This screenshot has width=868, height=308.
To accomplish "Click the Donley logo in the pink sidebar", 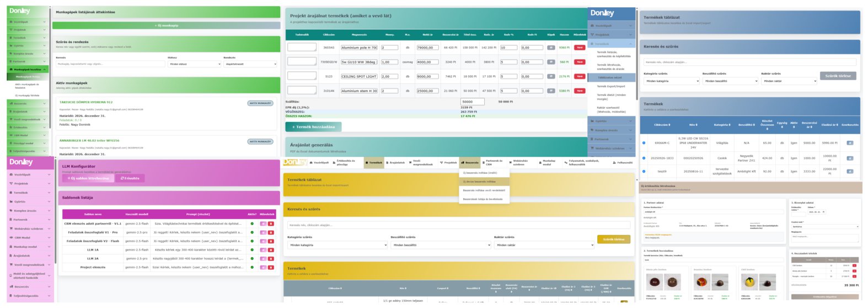I will [x=21, y=162].
